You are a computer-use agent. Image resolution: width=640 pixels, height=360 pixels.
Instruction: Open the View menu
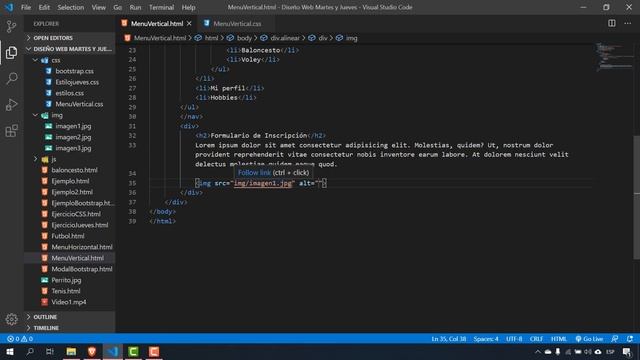(98, 7)
